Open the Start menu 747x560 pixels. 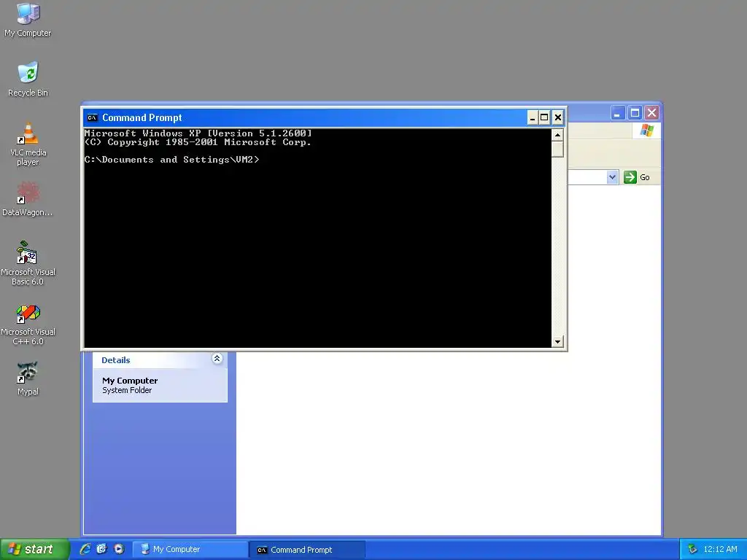point(34,549)
